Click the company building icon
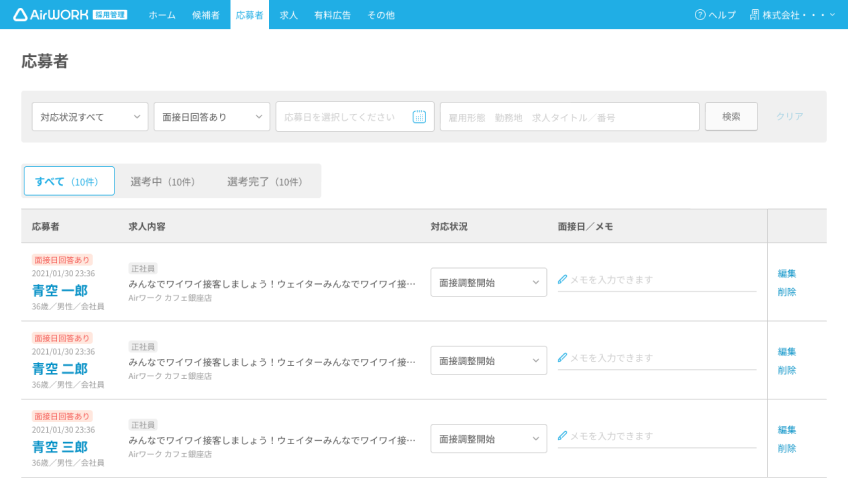Screen dimensions: 848x497 (x=754, y=15)
